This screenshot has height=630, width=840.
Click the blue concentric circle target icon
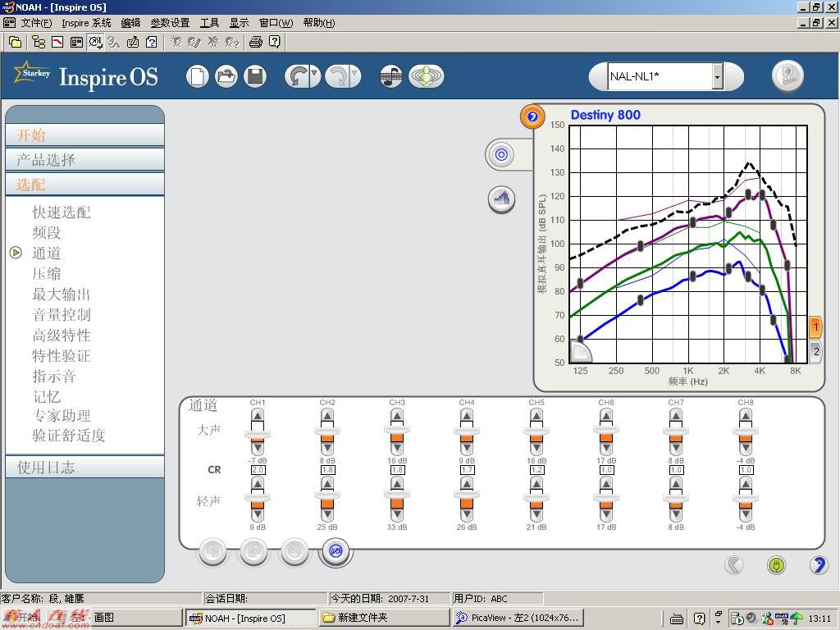[501, 155]
